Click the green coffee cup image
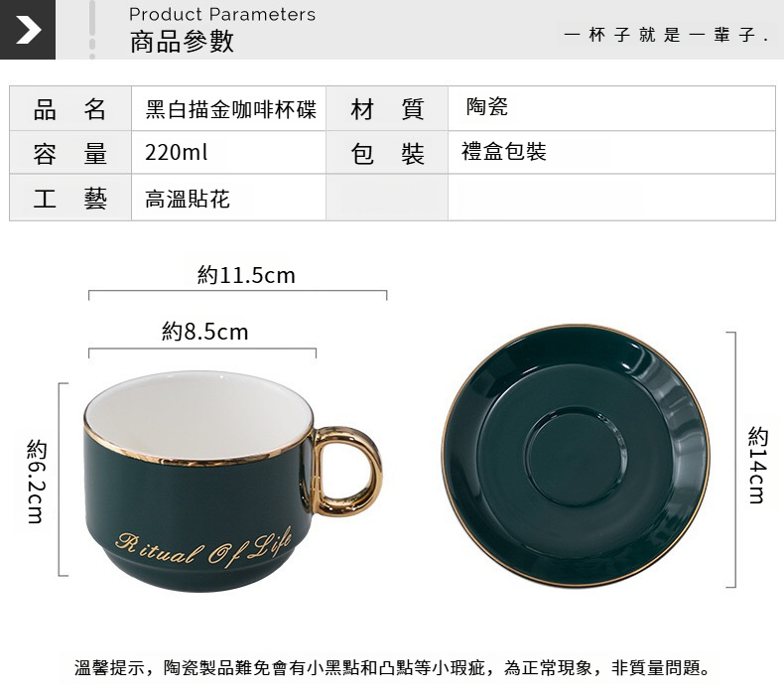 tap(233, 482)
